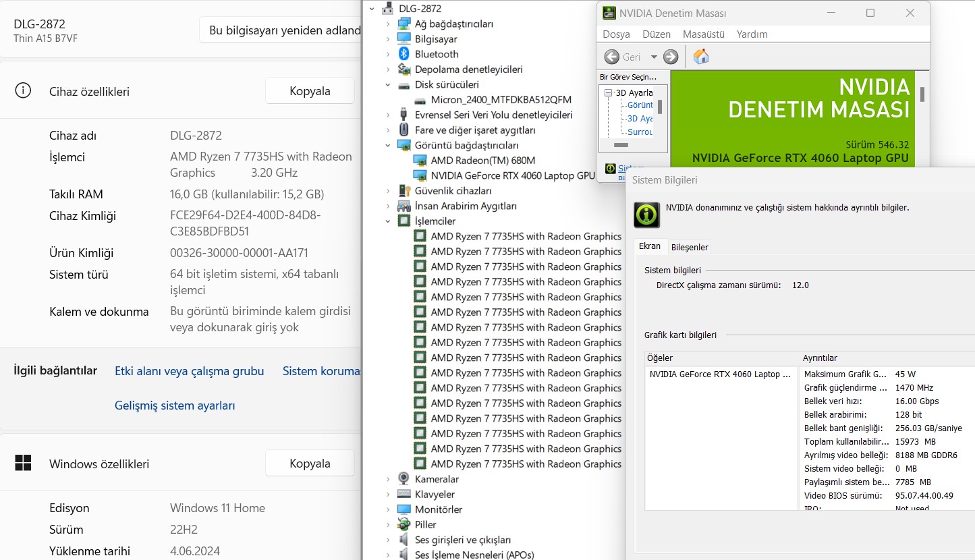Select NVIDIA GeForce RTX 4060 Laptop GPU in device tree
975x560 pixels.
click(x=513, y=175)
